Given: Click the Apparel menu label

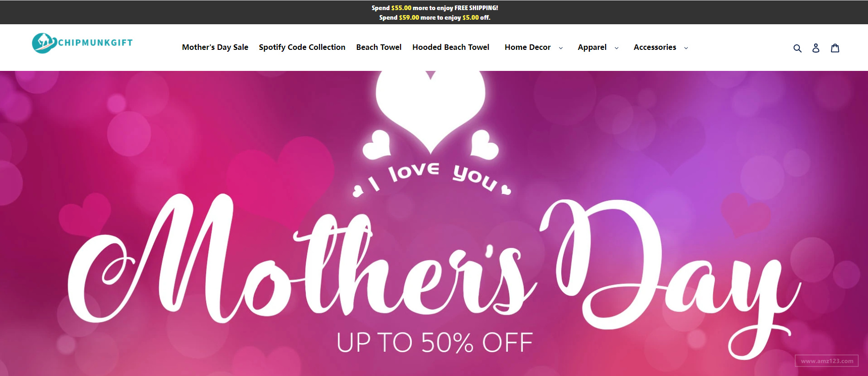Looking at the screenshot, I should [592, 47].
